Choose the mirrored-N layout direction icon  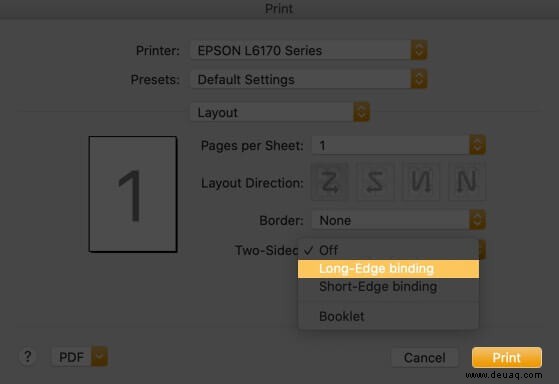pyautogui.click(x=421, y=182)
